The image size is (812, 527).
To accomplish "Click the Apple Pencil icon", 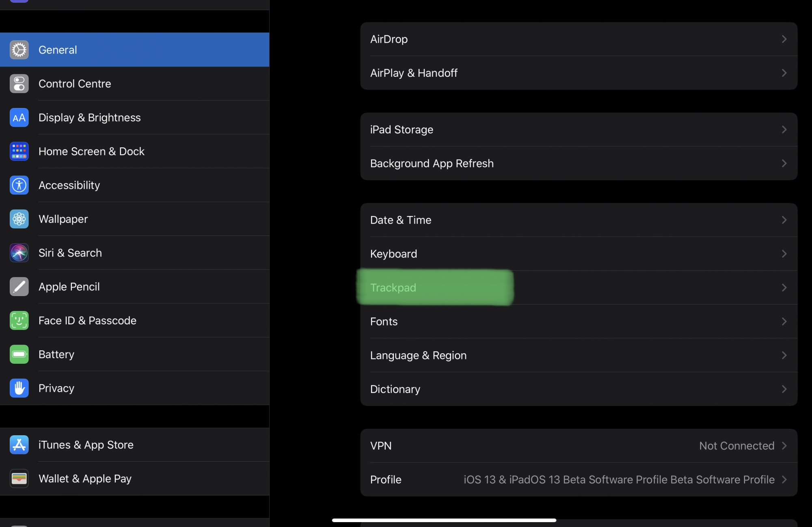I will 19,287.
